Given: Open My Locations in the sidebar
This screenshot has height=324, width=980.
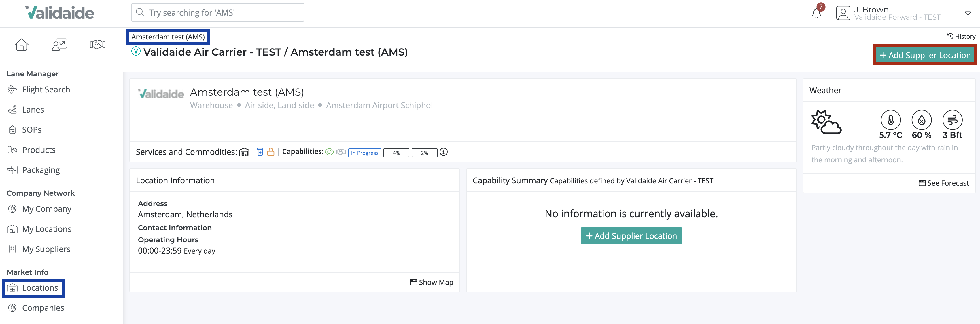Looking at the screenshot, I should coord(47,229).
